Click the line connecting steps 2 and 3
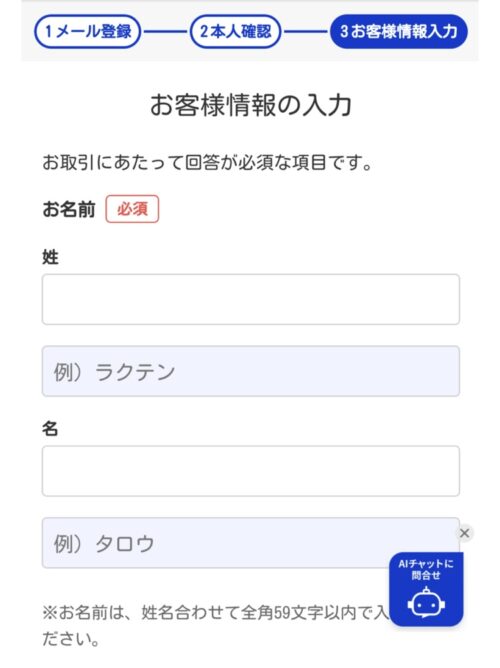Viewport: 500px width, 668px height. 305,32
